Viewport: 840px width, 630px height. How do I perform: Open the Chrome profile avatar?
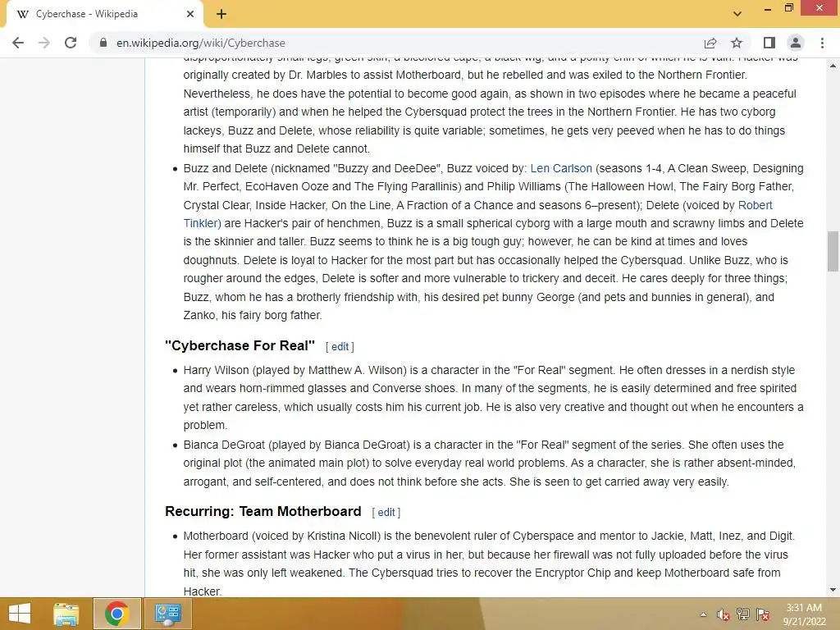[796, 43]
